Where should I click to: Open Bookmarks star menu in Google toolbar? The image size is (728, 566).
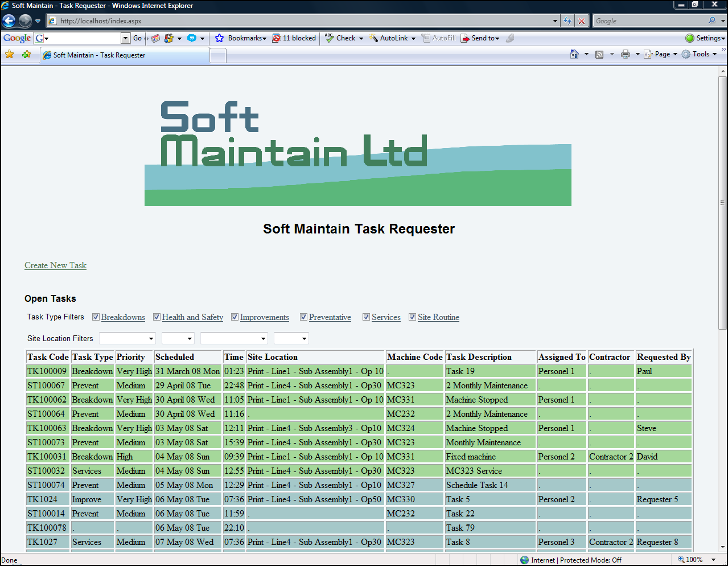point(240,38)
